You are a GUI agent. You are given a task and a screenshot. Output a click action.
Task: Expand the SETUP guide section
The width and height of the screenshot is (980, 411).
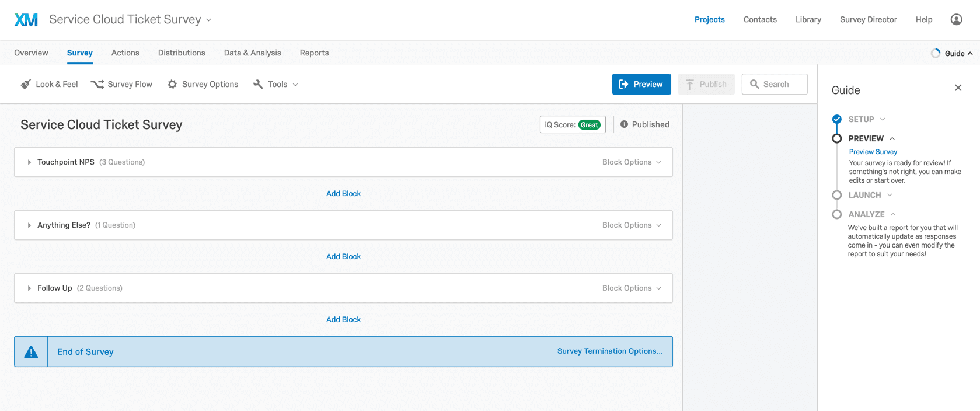point(883,119)
